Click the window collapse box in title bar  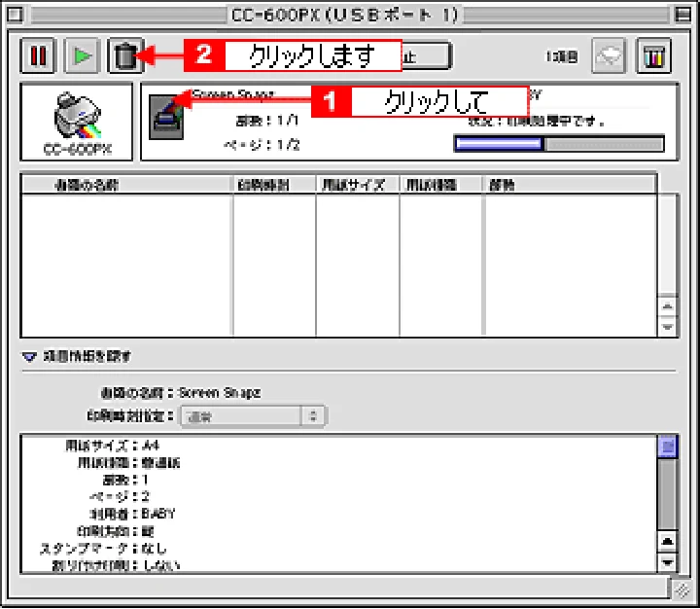[x=682, y=15]
